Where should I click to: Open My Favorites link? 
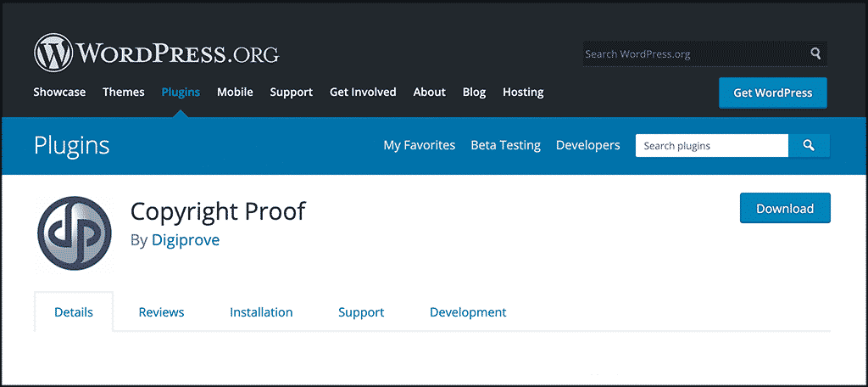pos(419,145)
